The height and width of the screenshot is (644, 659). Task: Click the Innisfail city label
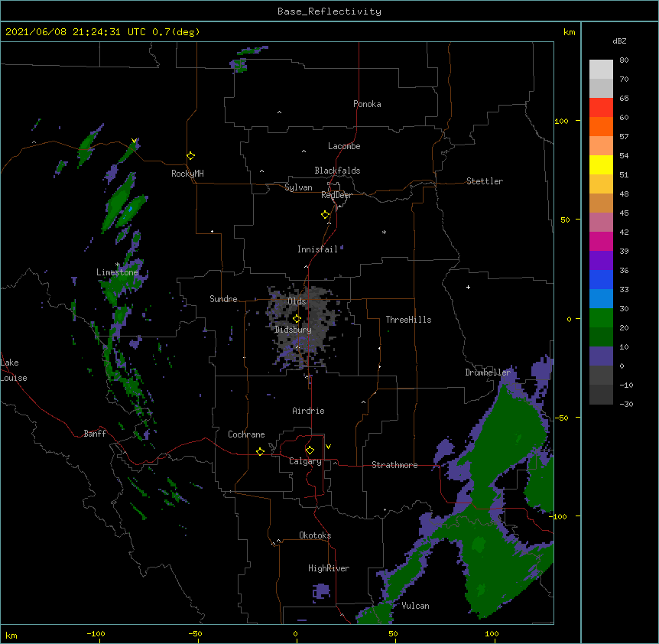(x=318, y=249)
